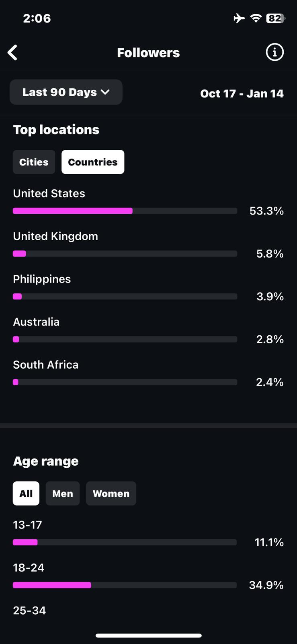Select the Philippines location row

coord(42,279)
